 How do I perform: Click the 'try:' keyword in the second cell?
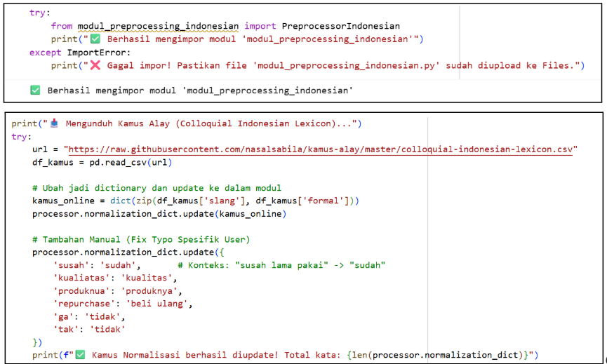pyautogui.click(x=22, y=137)
